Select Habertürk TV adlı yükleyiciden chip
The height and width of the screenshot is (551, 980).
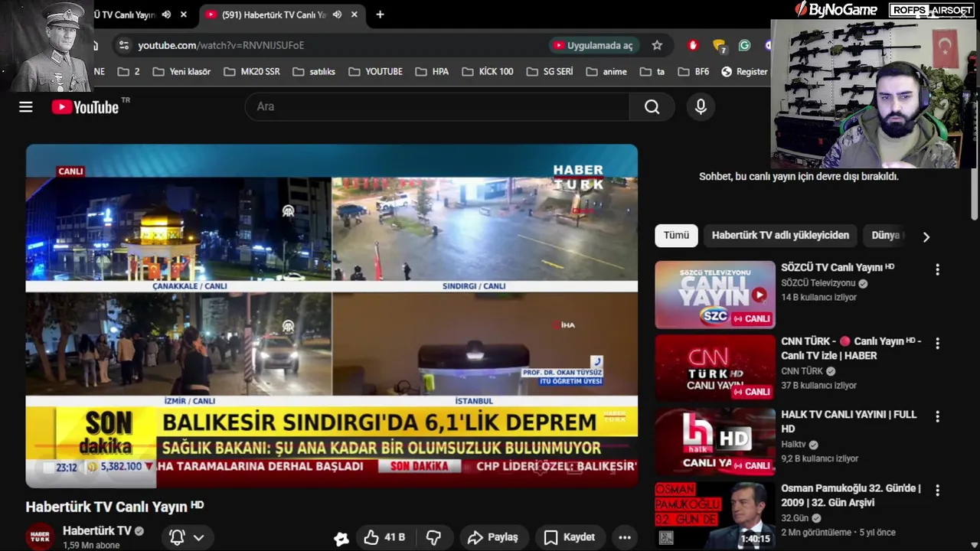[780, 236]
